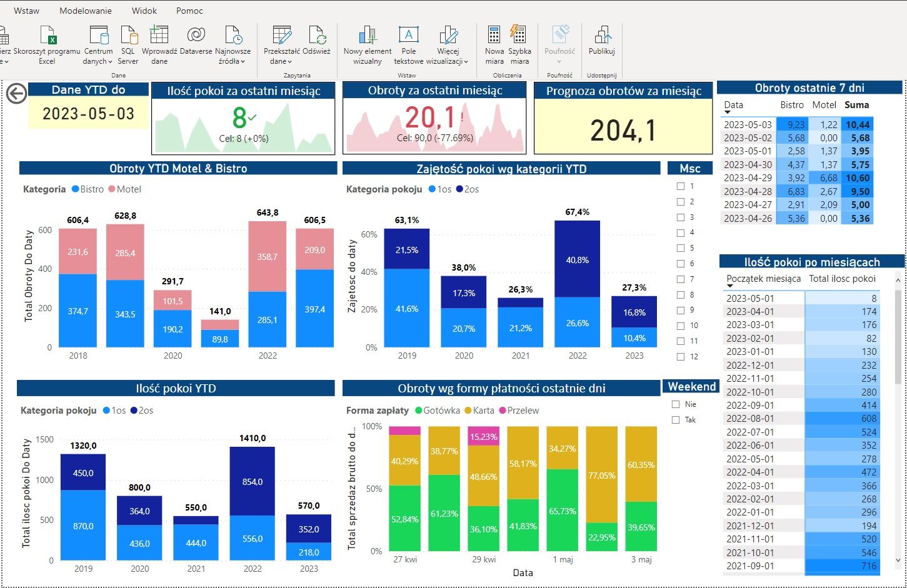907x588 pixels.
Task: Expand Poufność dropdown chevron
Action: 559,62
